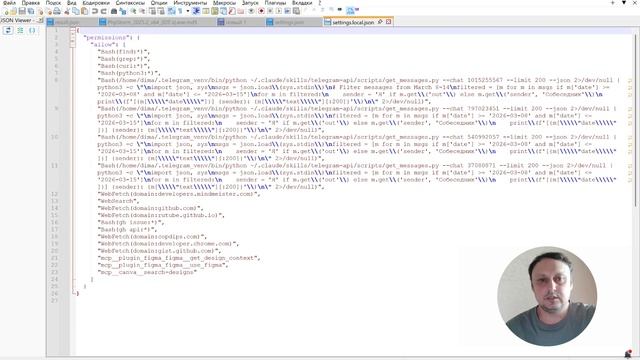The image size is (640, 360).
Task: Click the "WebSearch" line in editor
Action: click(118, 201)
